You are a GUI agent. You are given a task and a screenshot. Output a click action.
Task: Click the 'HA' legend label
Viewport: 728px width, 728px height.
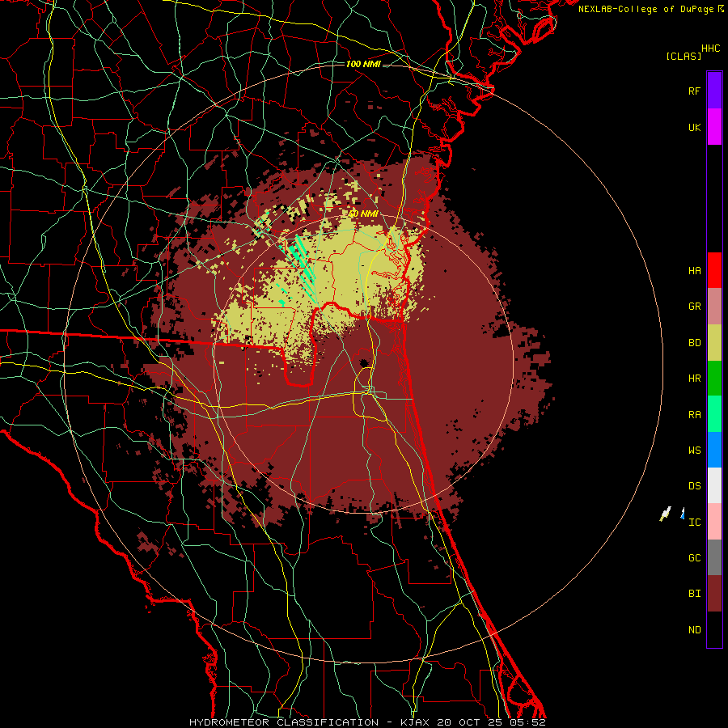coord(694,271)
